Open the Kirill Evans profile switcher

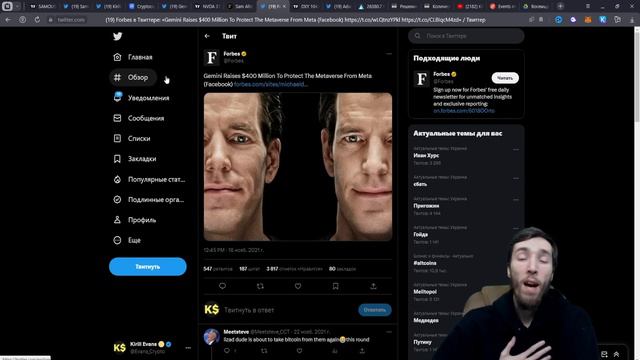click(x=151, y=348)
